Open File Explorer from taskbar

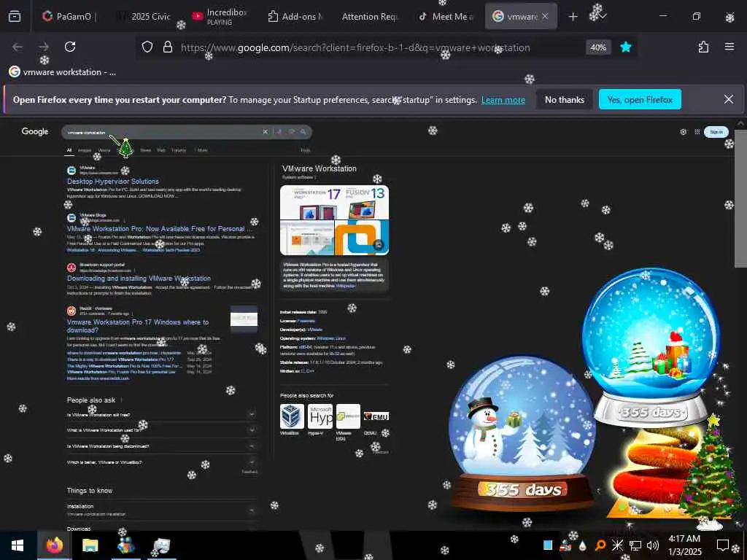90,545
